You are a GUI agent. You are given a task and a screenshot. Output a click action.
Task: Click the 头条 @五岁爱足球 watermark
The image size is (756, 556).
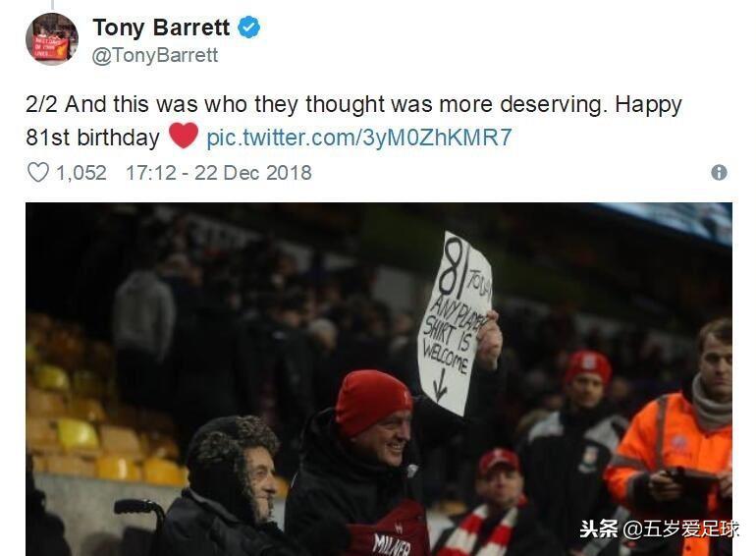click(x=658, y=529)
